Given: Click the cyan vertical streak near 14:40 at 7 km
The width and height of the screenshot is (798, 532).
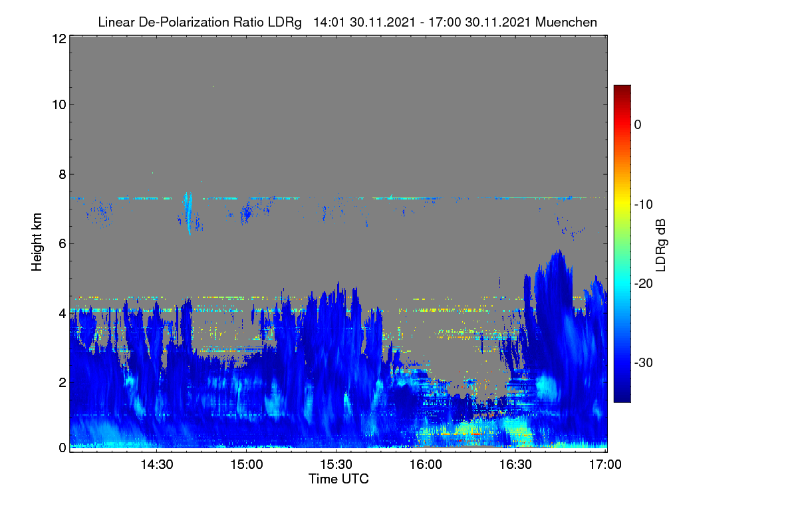Looking at the screenshot, I should (188, 213).
